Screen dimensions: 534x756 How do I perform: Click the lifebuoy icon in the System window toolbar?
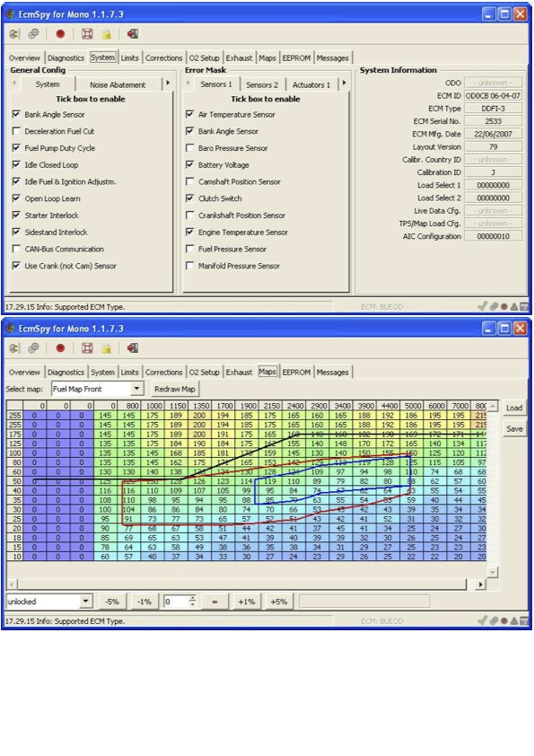pyautogui.click(x=87, y=34)
